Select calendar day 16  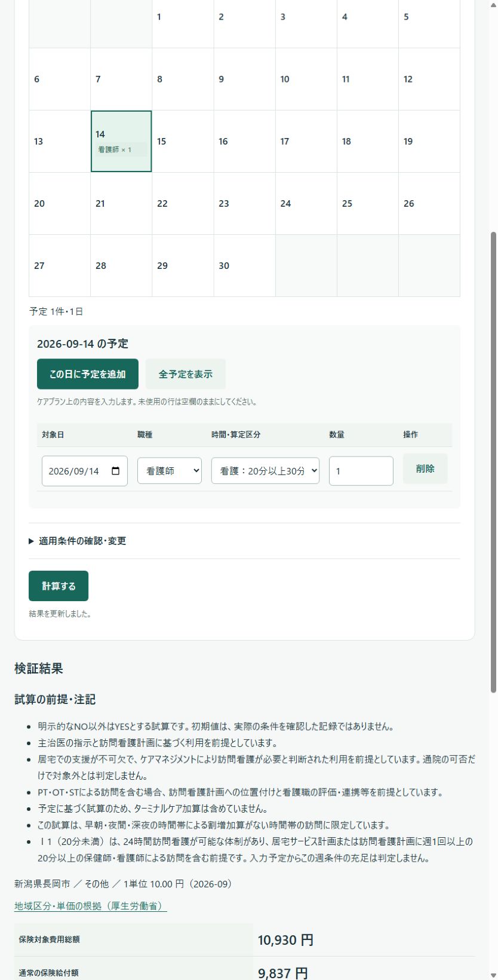click(x=244, y=141)
